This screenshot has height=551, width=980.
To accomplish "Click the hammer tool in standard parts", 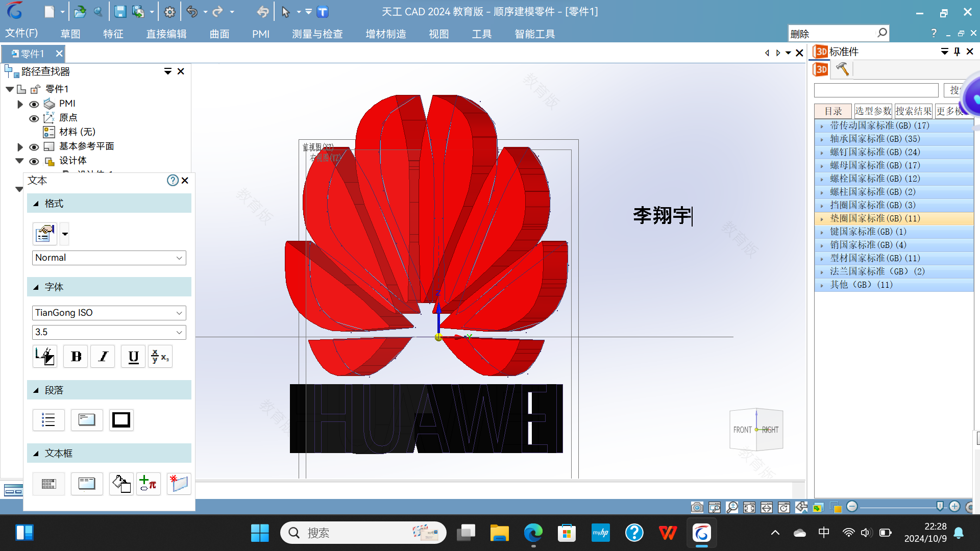I will [x=842, y=69].
